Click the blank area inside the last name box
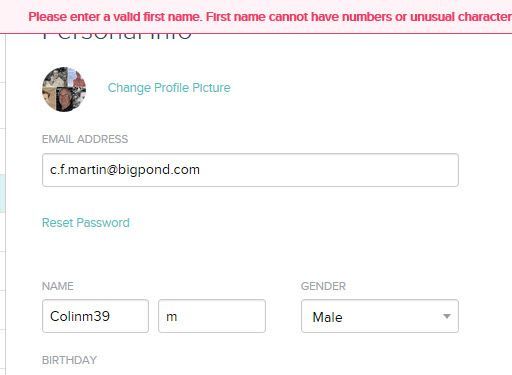This screenshot has width=512, height=375. [223, 316]
